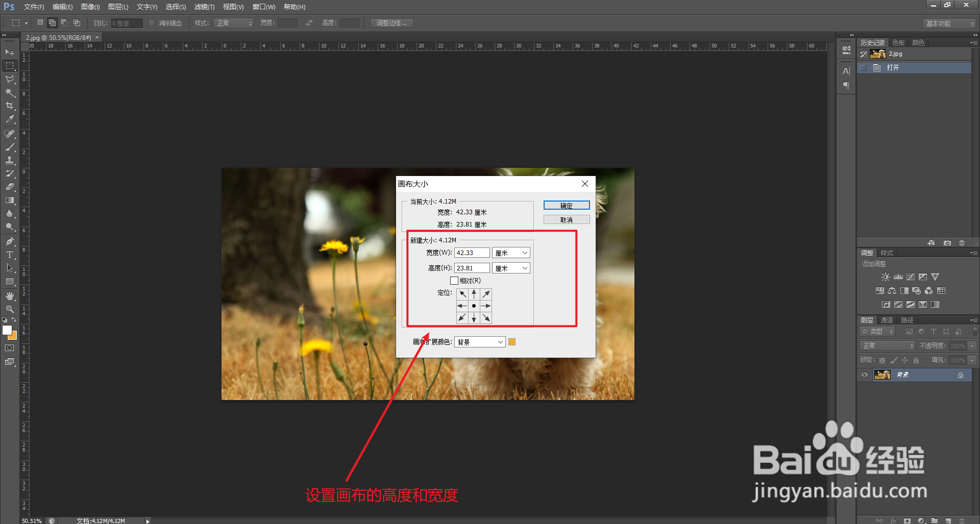
Task: Toggle lock position in Layers panel
Action: [905, 360]
